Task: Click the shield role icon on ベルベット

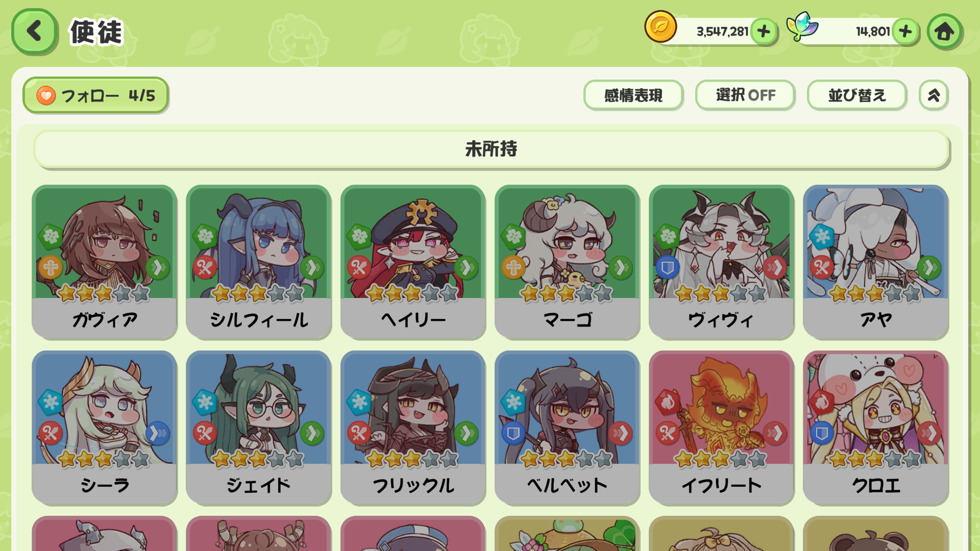Action: [x=513, y=434]
